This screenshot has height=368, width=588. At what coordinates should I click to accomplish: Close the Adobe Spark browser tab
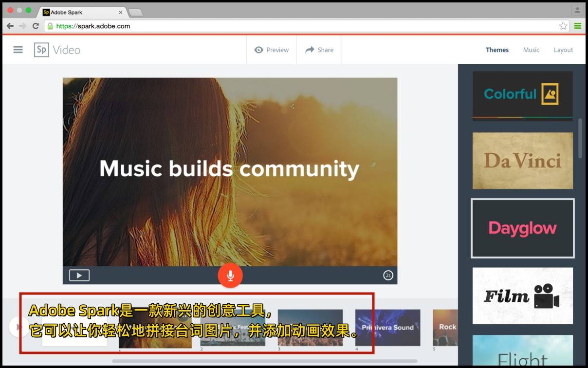click(x=121, y=12)
